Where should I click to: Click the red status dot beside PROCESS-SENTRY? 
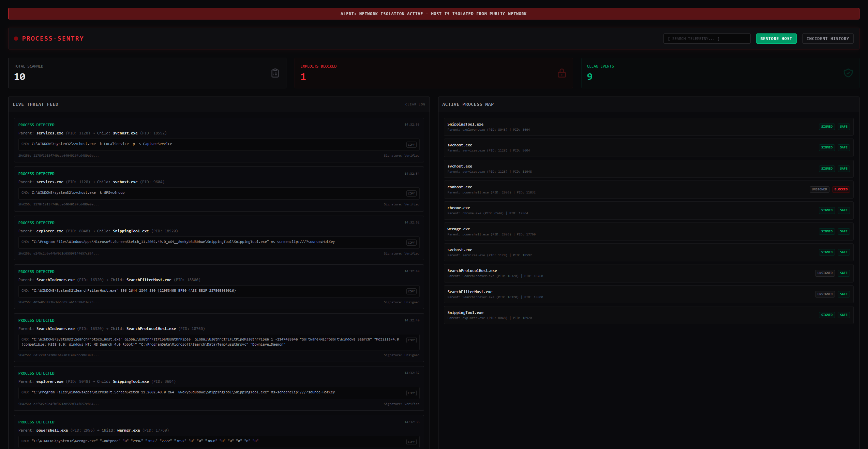point(16,39)
